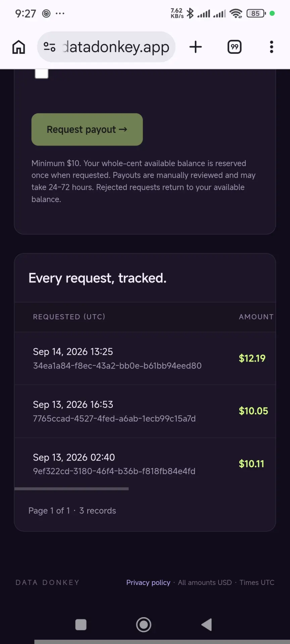Tap Android back navigation triangle
The width and height of the screenshot is (290, 644).
[x=207, y=625]
